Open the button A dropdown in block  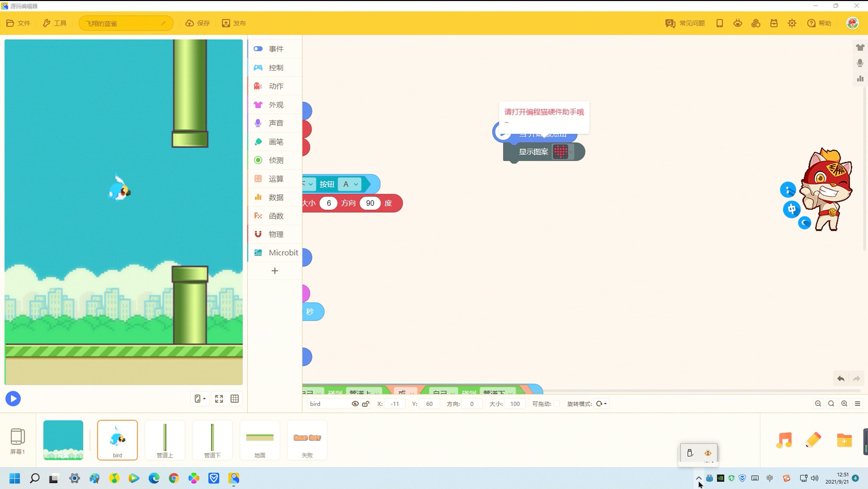350,184
